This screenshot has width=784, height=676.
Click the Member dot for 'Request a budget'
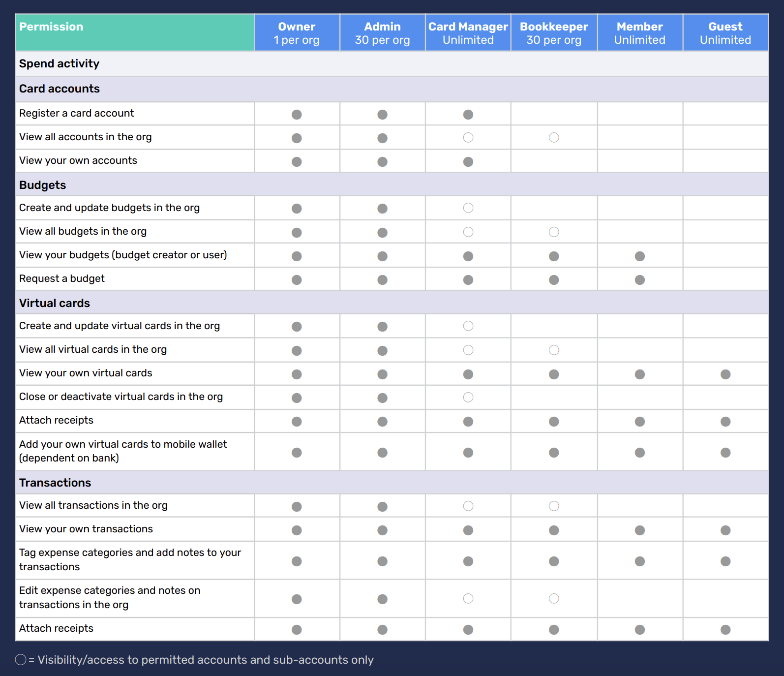pyautogui.click(x=640, y=280)
